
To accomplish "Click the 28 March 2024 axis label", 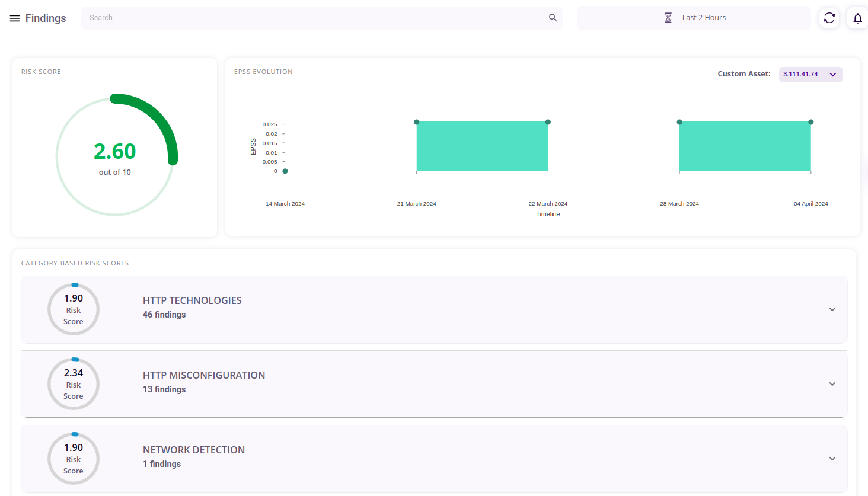I will [x=679, y=204].
